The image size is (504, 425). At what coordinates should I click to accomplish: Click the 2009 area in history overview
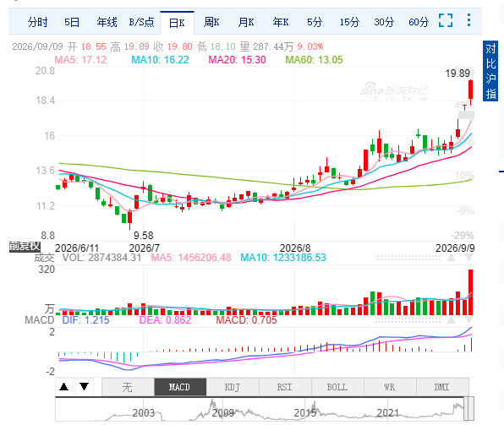(x=222, y=412)
